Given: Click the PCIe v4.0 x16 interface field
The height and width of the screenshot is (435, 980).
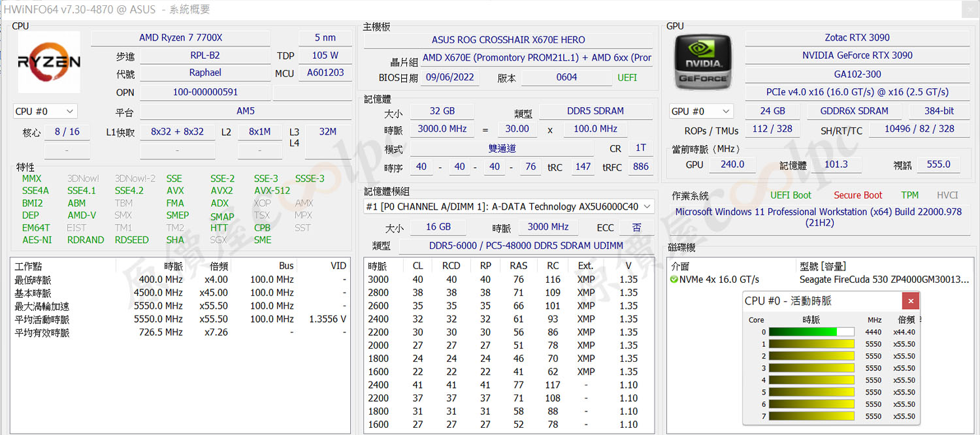Looking at the screenshot, I should [857, 92].
